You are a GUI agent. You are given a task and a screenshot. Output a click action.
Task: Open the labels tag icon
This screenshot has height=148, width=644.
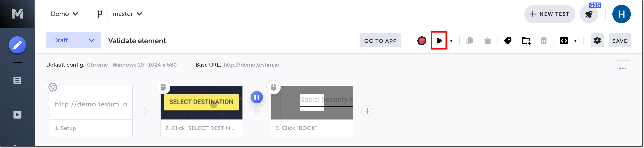(508, 41)
